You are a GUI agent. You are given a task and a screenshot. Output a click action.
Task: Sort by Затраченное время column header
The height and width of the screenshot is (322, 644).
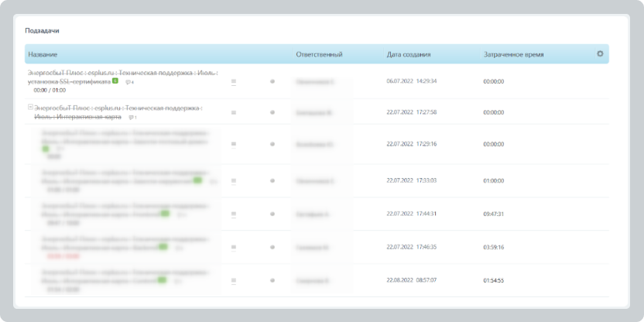pyautogui.click(x=513, y=55)
